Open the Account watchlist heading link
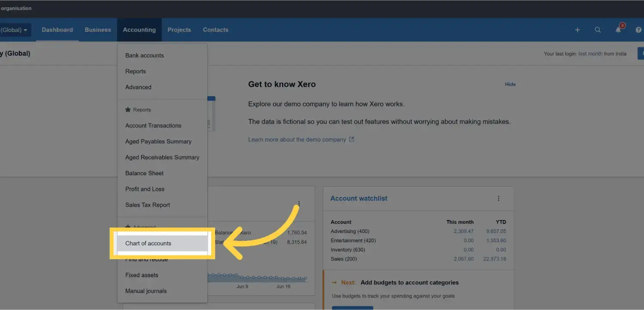 pos(359,198)
